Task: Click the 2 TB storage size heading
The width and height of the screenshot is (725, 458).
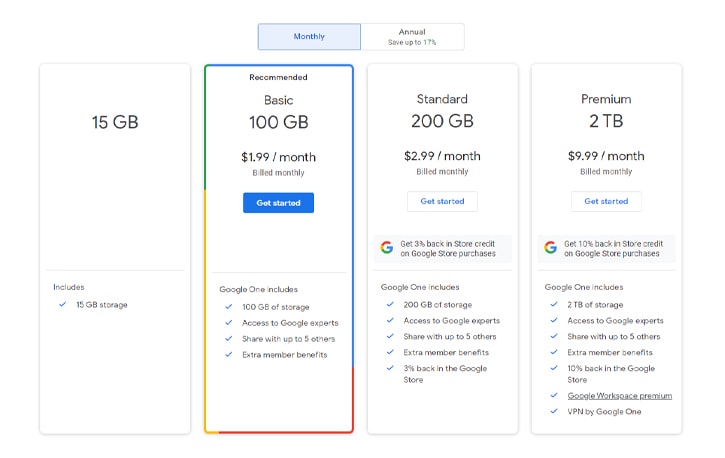Action: [606, 121]
